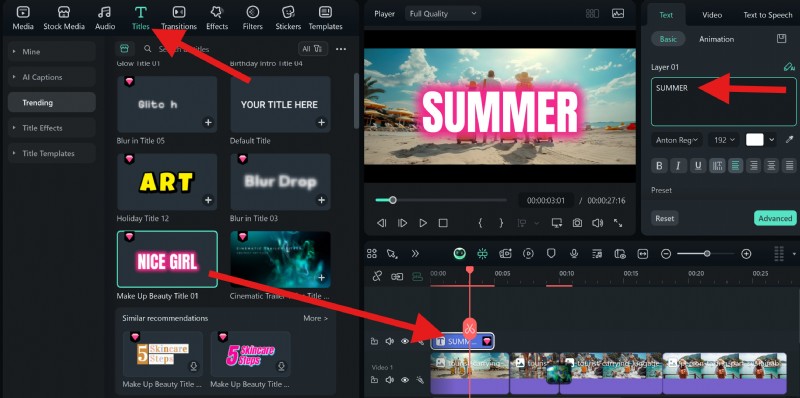Screen dimensions: 800x398
Task: Click the timeline zoom slider
Action: tap(706, 254)
